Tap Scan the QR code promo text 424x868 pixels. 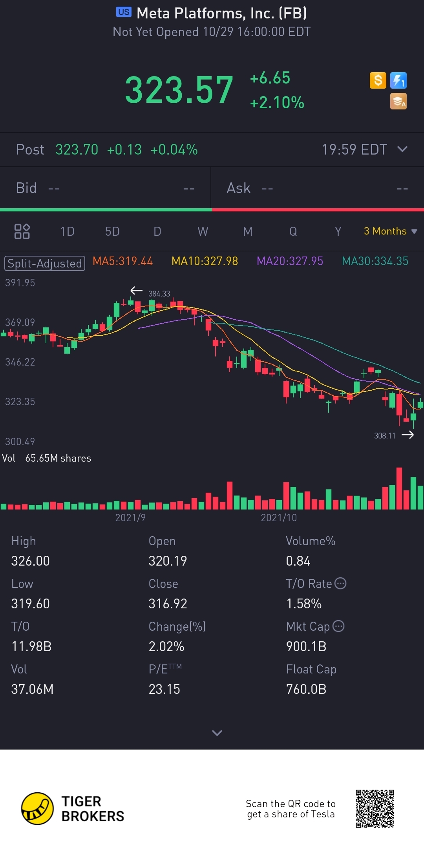coord(291,809)
